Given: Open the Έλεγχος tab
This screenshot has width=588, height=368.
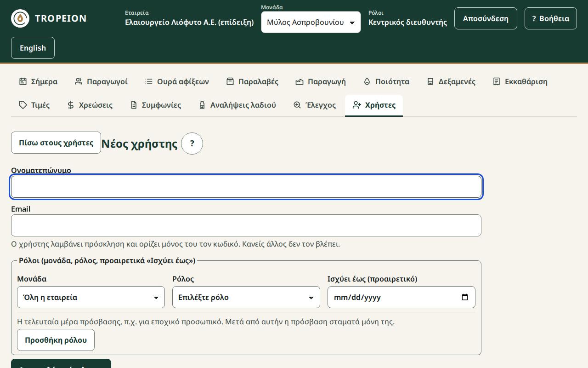Looking at the screenshot, I should 315,105.
